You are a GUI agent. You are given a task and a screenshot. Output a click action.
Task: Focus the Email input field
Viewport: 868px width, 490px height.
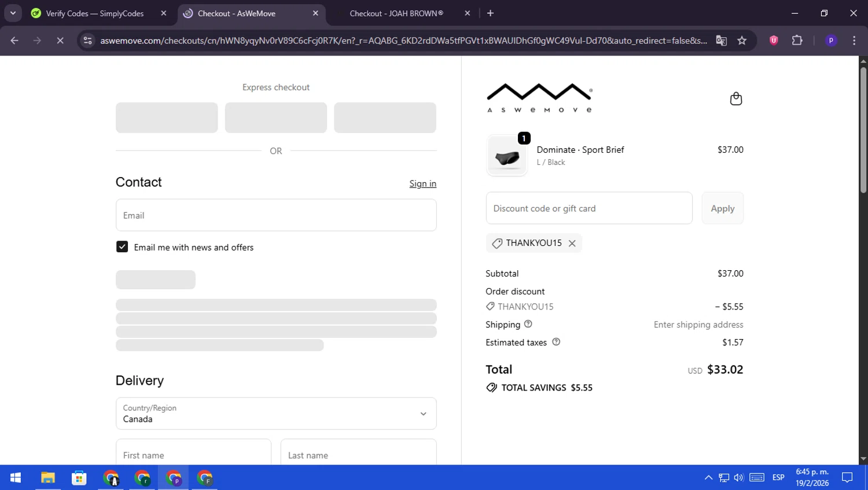[x=276, y=215]
